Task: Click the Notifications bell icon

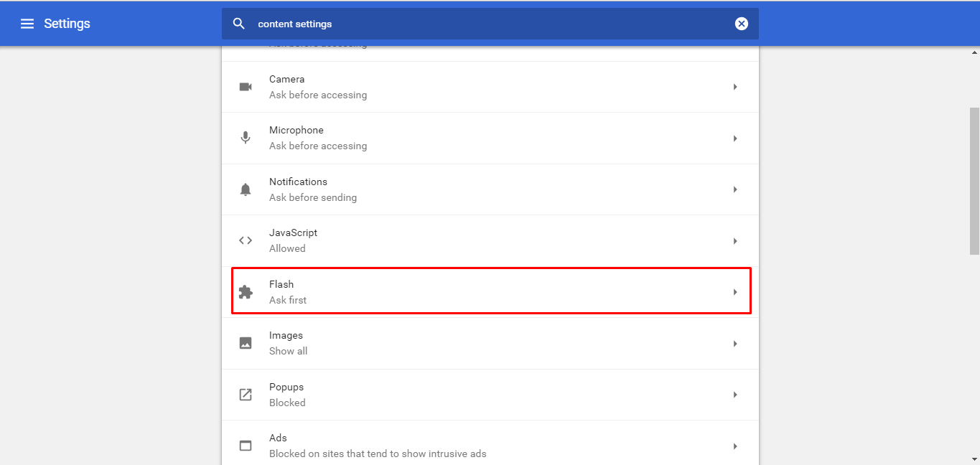Action: [246, 189]
